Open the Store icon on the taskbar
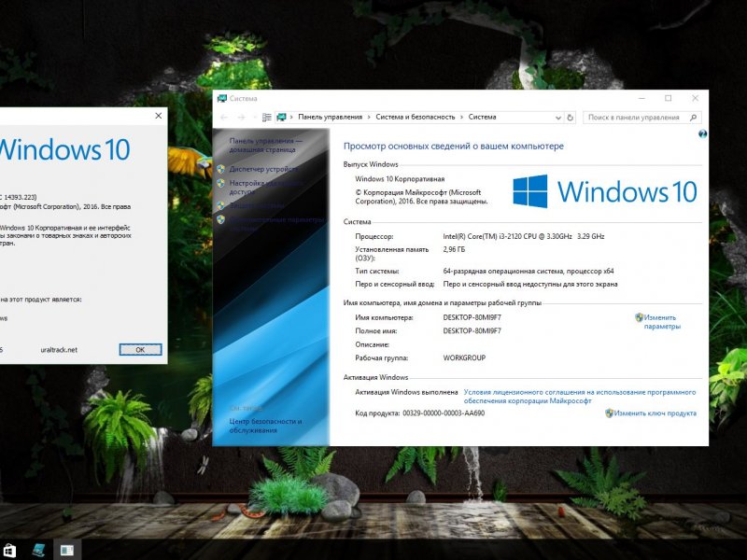The height and width of the screenshot is (560, 747). click(x=8, y=551)
